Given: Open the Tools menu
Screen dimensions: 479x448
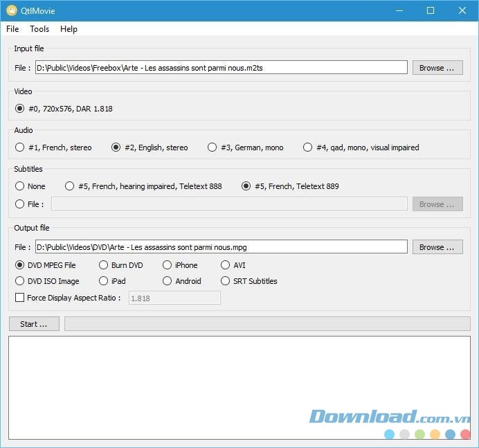Looking at the screenshot, I should (39, 29).
